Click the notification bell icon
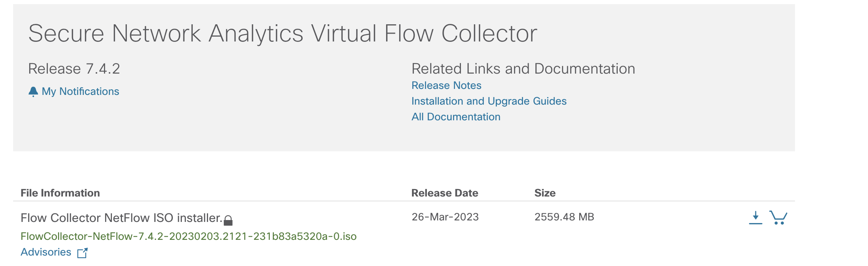 (x=33, y=92)
